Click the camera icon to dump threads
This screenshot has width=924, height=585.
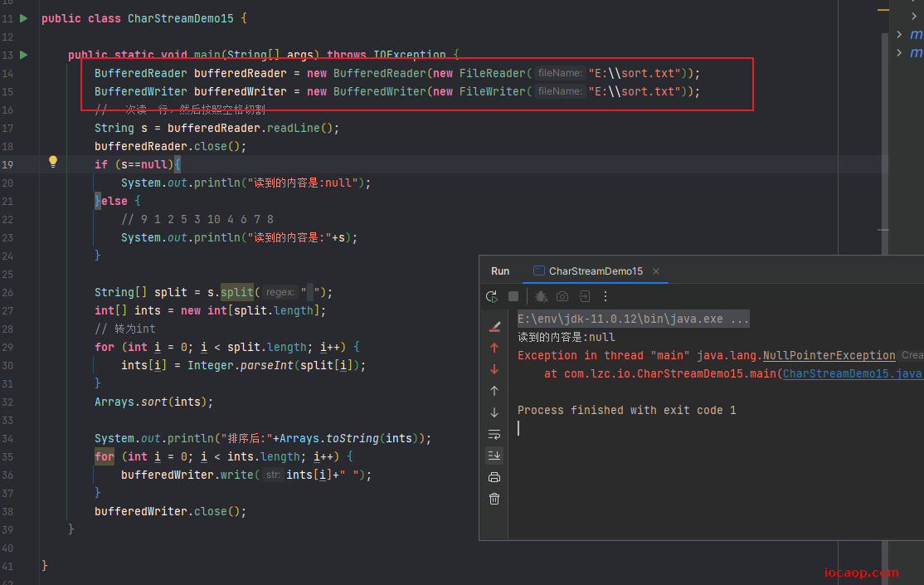562,296
